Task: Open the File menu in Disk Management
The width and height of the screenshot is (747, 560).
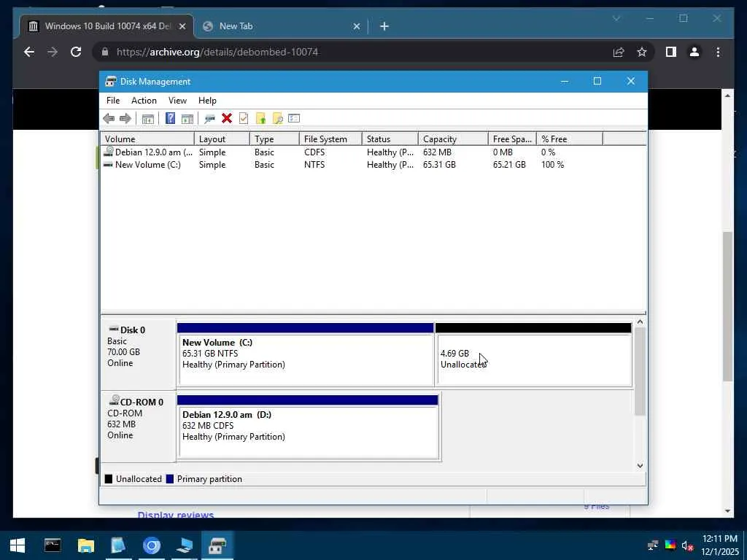Action: pos(113,101)
